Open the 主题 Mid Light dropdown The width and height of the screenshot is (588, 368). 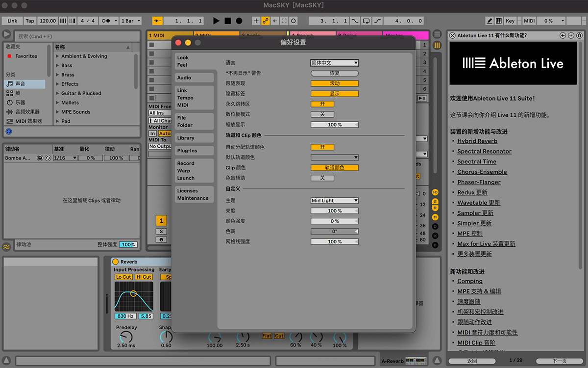[335, 201]
